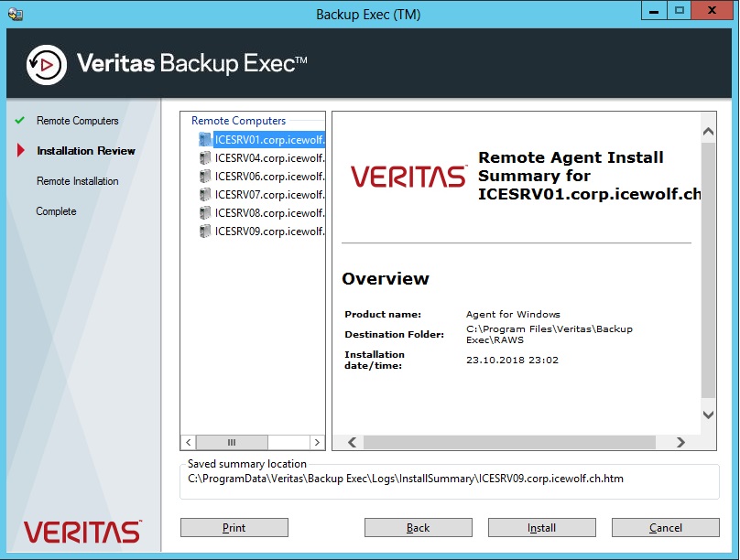Click the Veritas Backup Exec circular logo
This screenshot has height=560, width=740.
tap(46, 65)
